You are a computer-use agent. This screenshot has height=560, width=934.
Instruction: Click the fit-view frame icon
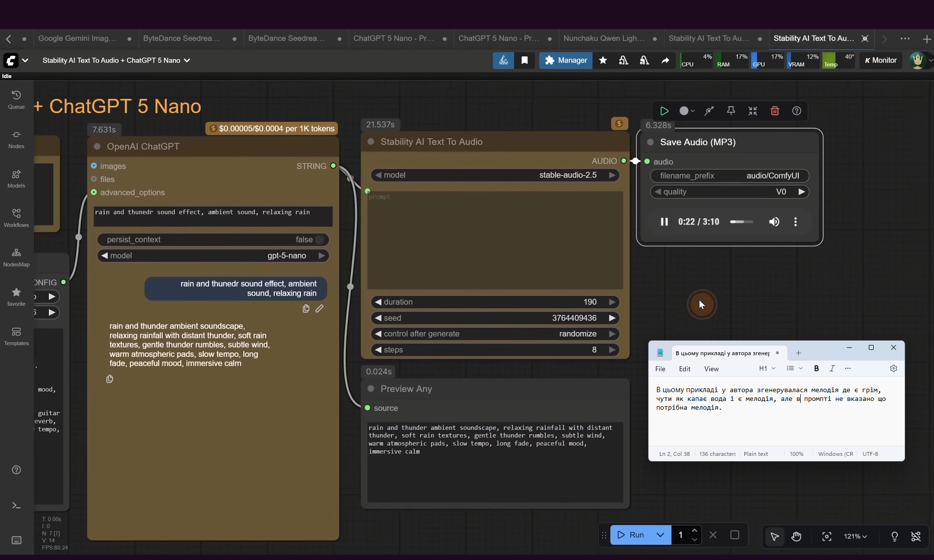tap(826, 536)
